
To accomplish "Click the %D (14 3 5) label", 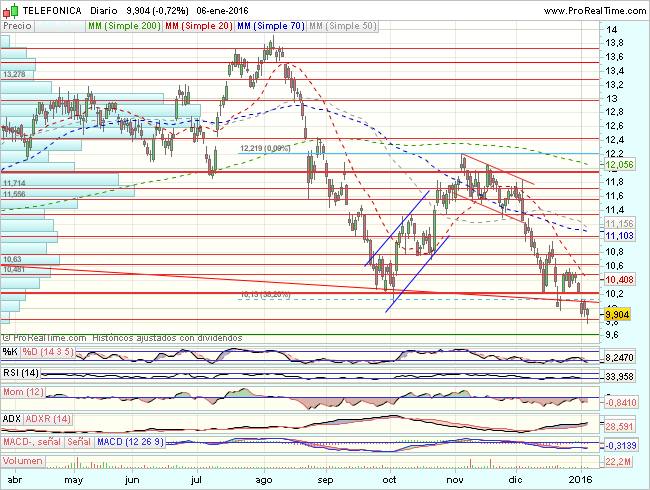I will tap(48, 352).
